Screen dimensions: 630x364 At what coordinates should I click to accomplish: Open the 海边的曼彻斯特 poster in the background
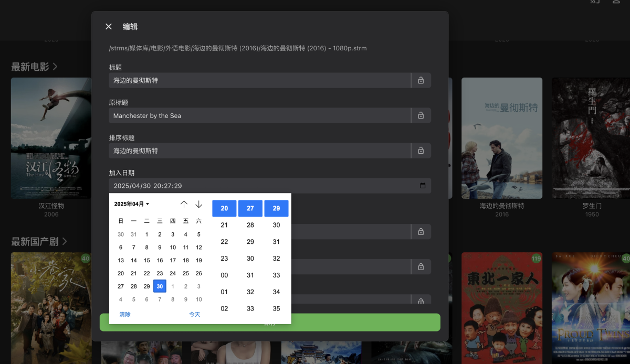pyautogui.click(x=502, y=138)
